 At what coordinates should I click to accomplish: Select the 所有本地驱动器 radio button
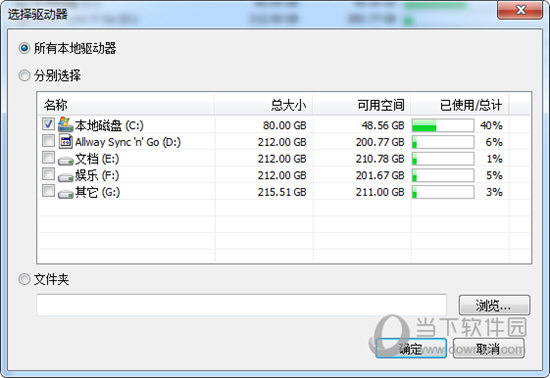[24, 48]
